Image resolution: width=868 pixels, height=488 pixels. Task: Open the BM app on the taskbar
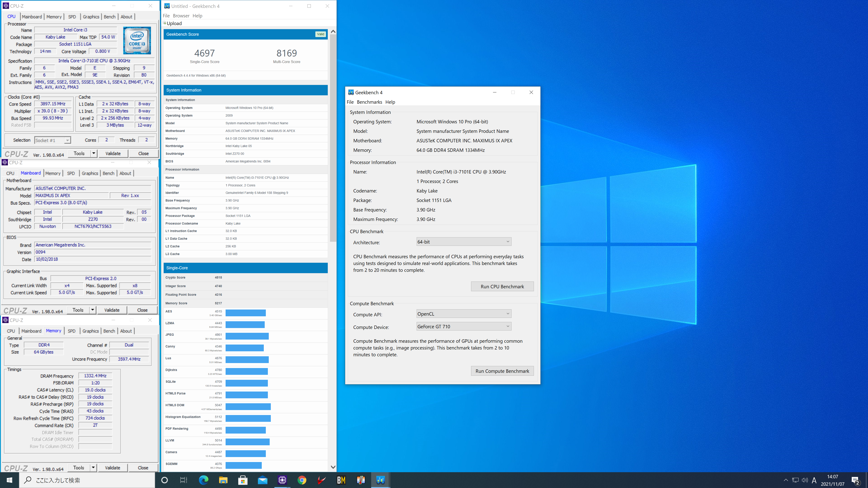pos(341,480)
